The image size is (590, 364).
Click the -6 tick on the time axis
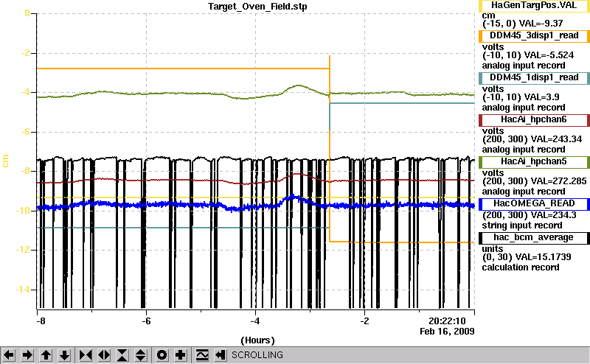pyautogui.click(x=146, y=321)
